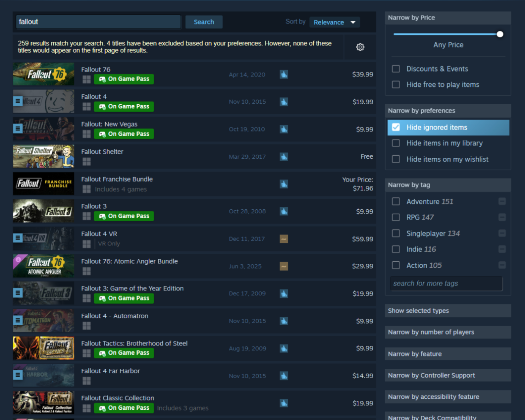Expand Narrow by Controller Support section
Image resolution: width=525 pixels, height=420 pixels.
pyautogui.click(x=448, y=375)
